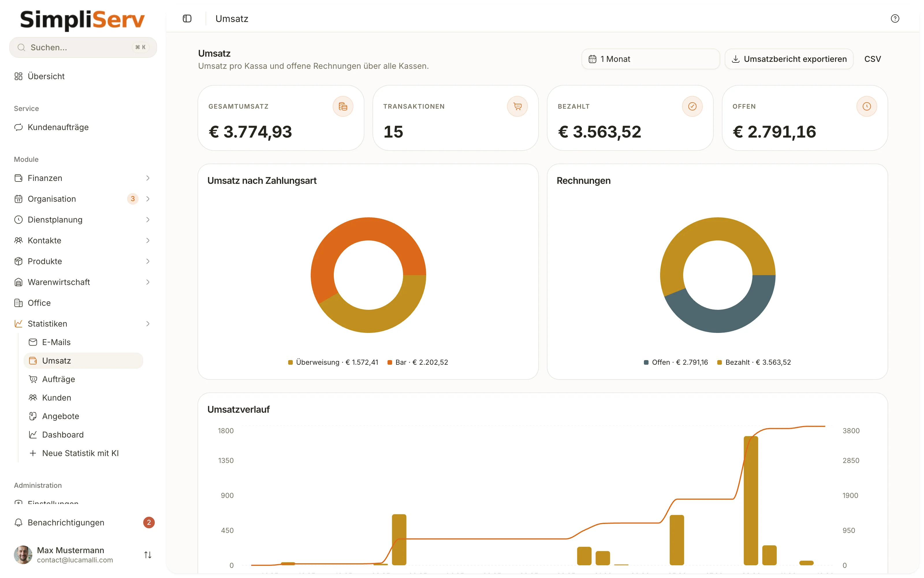Click the notifications badge showing 2
Image resolution: width=924 pixels, height=578 pixels.
point(149,523)
